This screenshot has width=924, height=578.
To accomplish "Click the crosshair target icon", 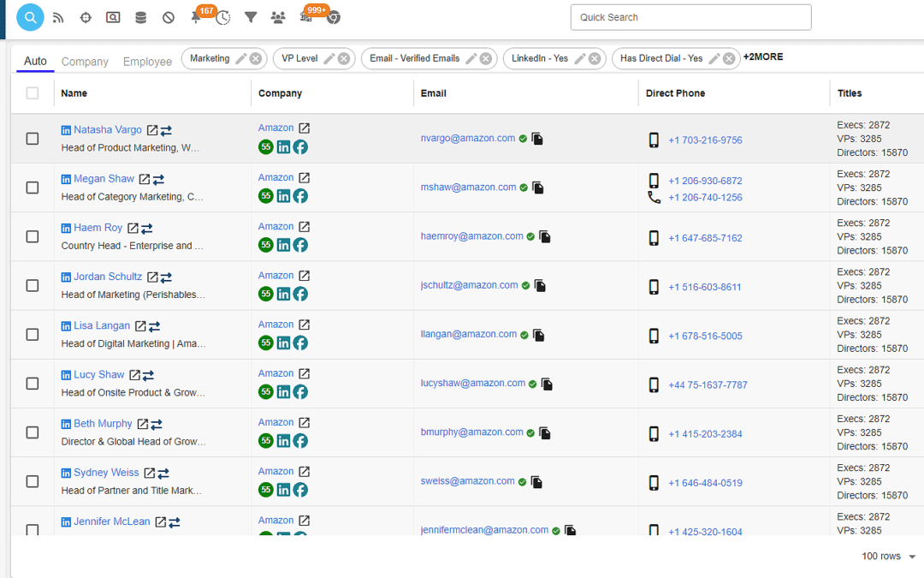I will tap(86, 17).
